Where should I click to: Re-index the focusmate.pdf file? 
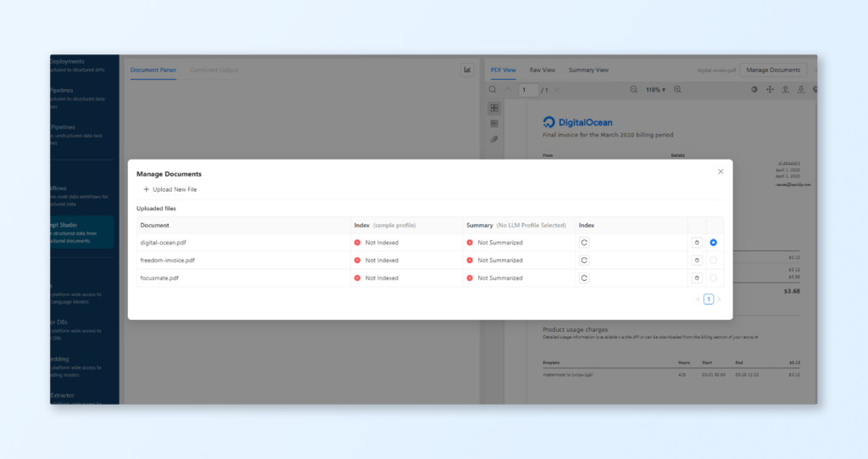[584, 278]
